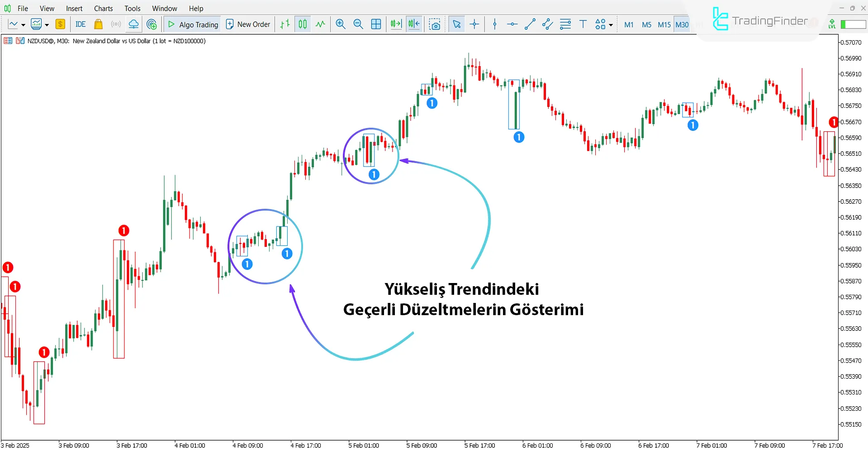The height and width of the screenshot is (451, 868).
Task: Click the green account balance bar
Action: [853, 24]
